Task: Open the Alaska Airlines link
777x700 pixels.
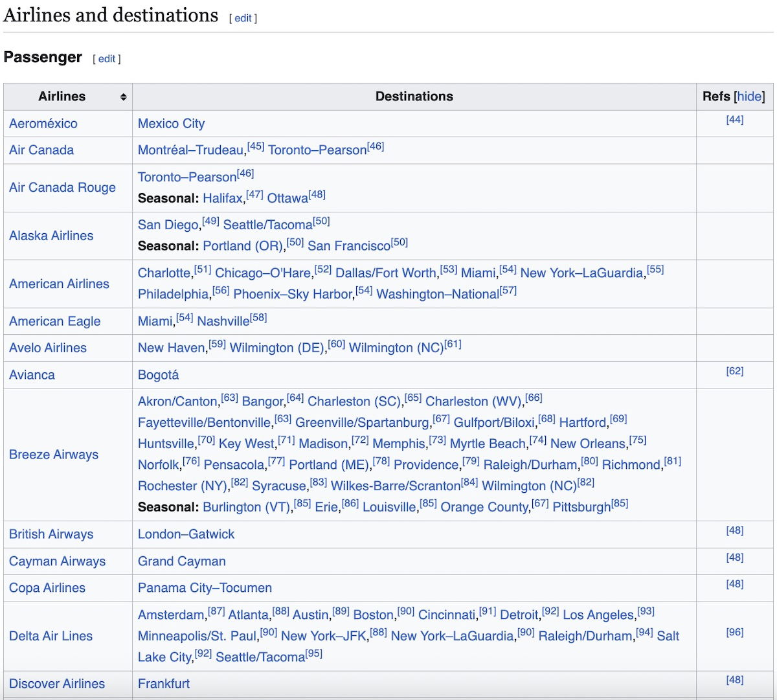Action: 51,236
